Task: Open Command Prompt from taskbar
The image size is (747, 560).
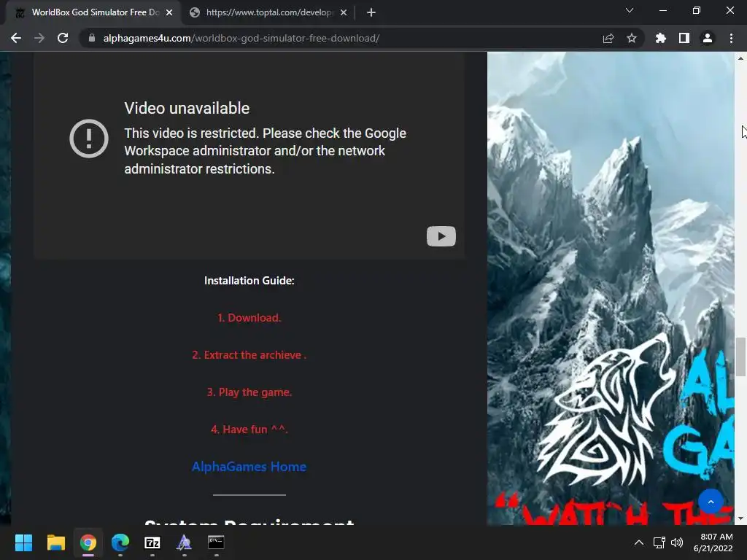Action: coord(216,542)
